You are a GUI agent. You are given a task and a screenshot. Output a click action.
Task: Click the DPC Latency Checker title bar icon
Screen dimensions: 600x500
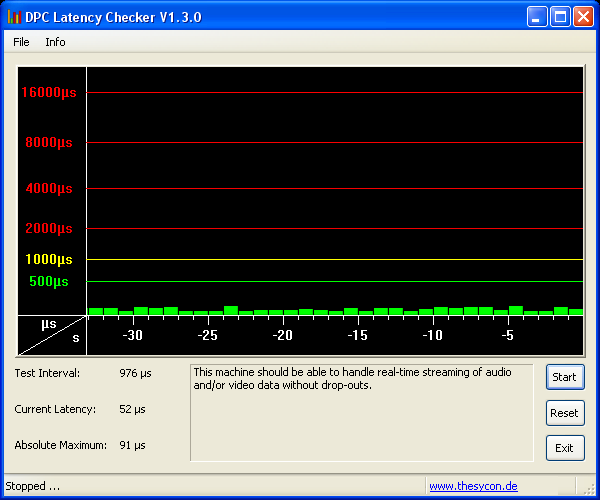point(14,17)
